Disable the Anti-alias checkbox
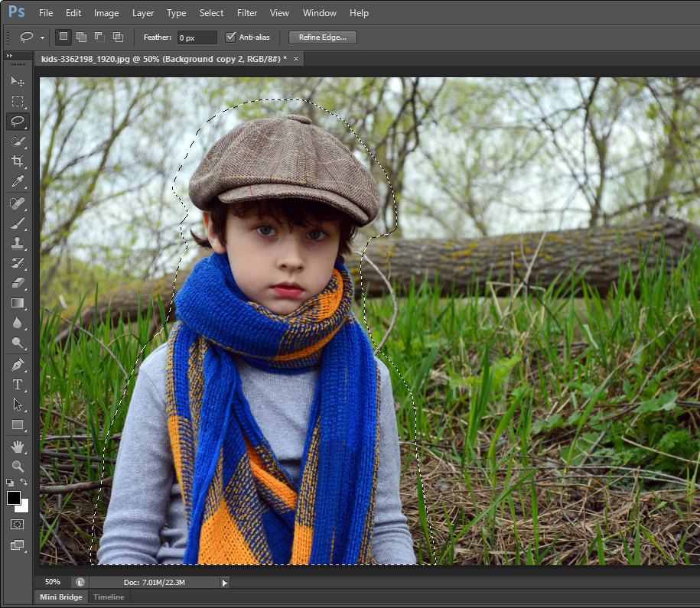Screen dimensions: 700x608 230,37
